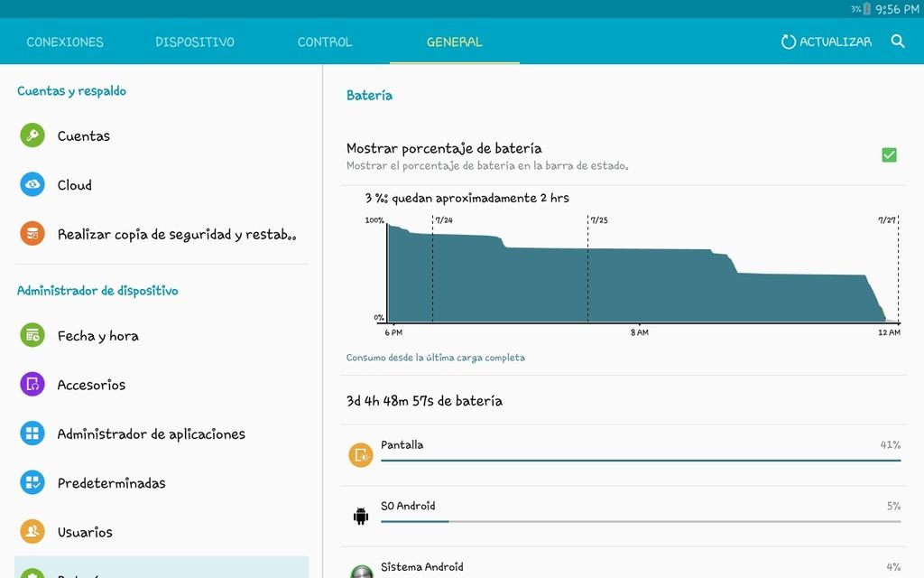
Task: Click the SO Android 5% usage bar
Action: (641, 521)
